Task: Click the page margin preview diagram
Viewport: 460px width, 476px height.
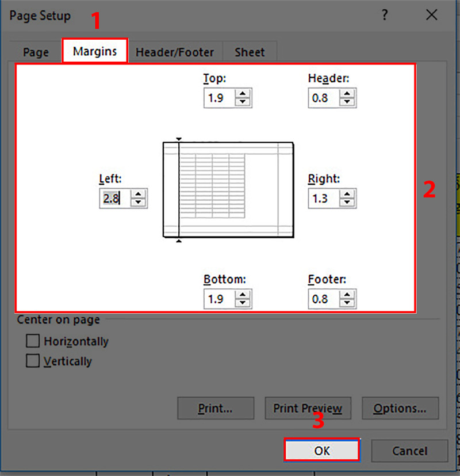Action: 228,189
